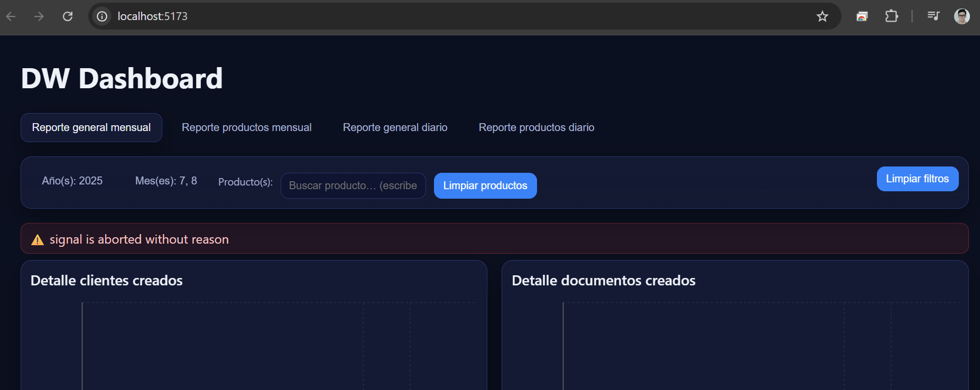The height and width of the screenshot is (390, 980).
Task: Switch to Reporte productos mensual tab
Action: (247, 127)
